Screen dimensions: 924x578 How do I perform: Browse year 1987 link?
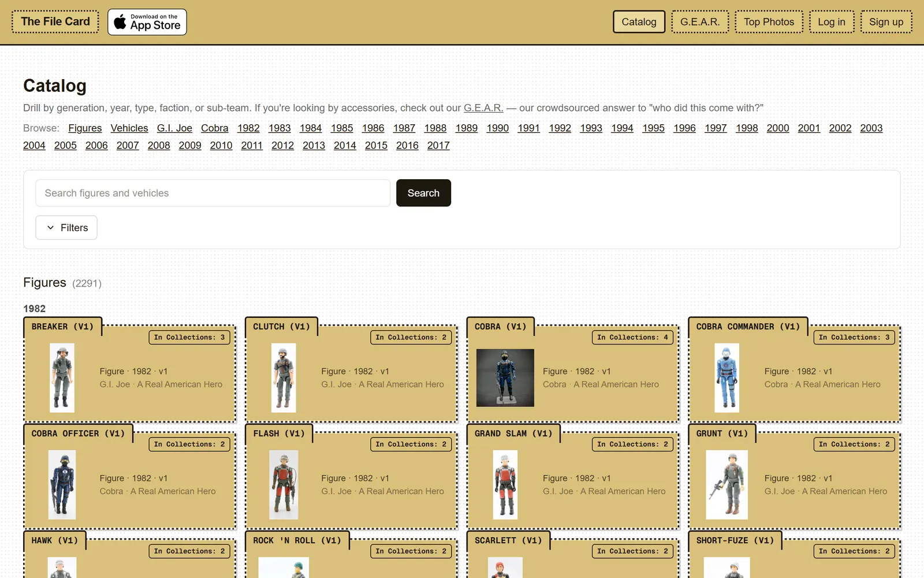404,128
